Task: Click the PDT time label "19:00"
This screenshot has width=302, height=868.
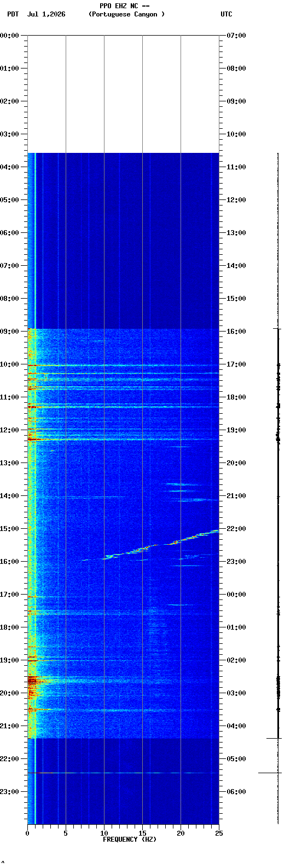Action: 10,660
